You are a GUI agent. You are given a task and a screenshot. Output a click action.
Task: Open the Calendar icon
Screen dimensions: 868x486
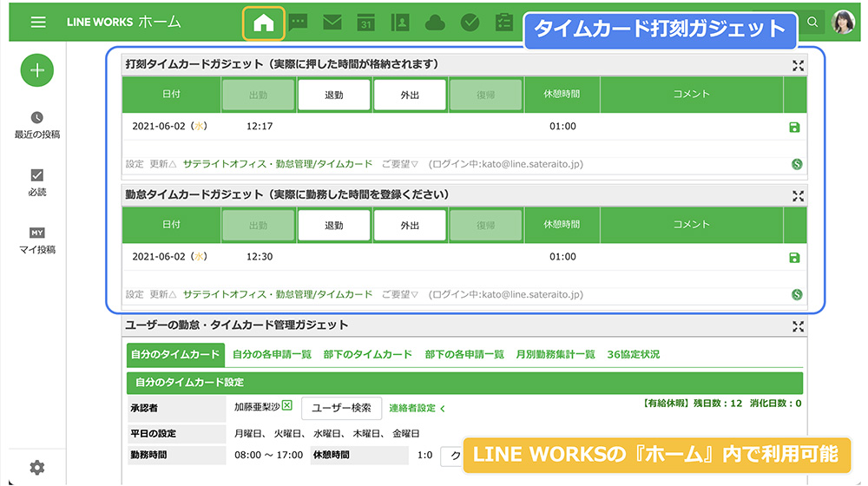tap(366, 23)
